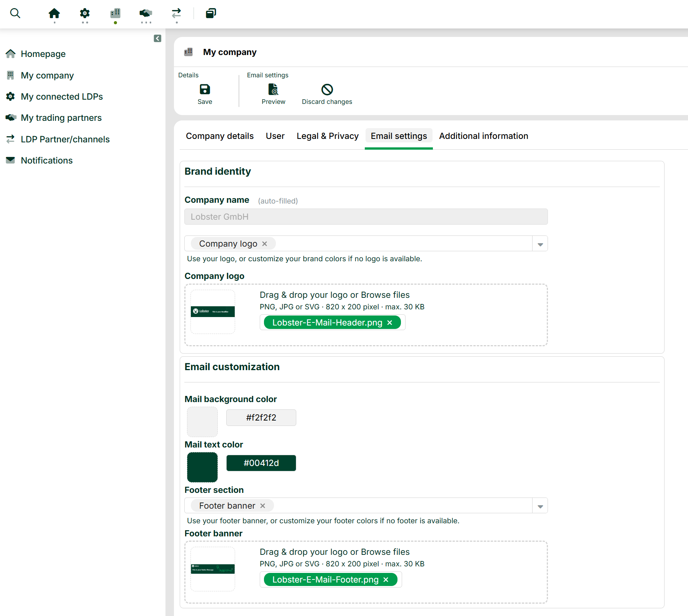
Task: Collapse the sidebar with the arrow icon
Action: tap(157, 38)
